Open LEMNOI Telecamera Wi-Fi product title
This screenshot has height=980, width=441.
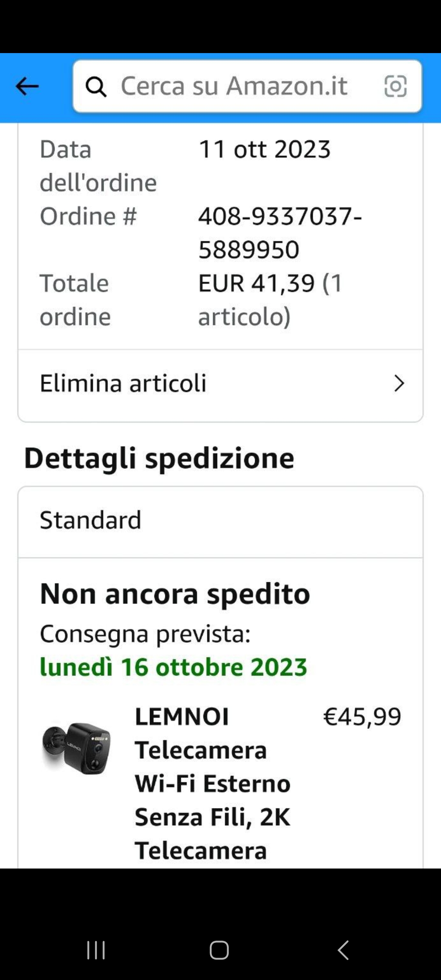click(213, 783)
